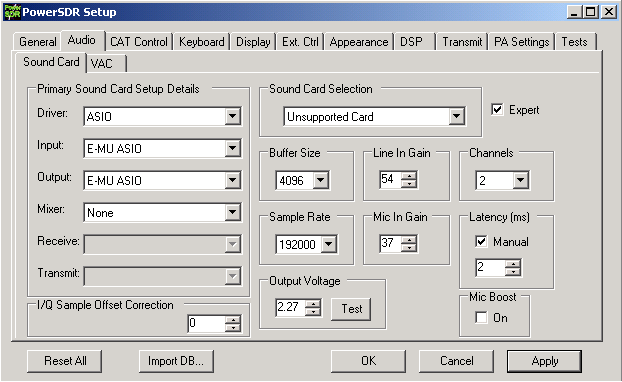The height and width of the screenshot is (382, 622).
Task: Uncheck the Manual latency checkbox
Action: tap(481, 242)
